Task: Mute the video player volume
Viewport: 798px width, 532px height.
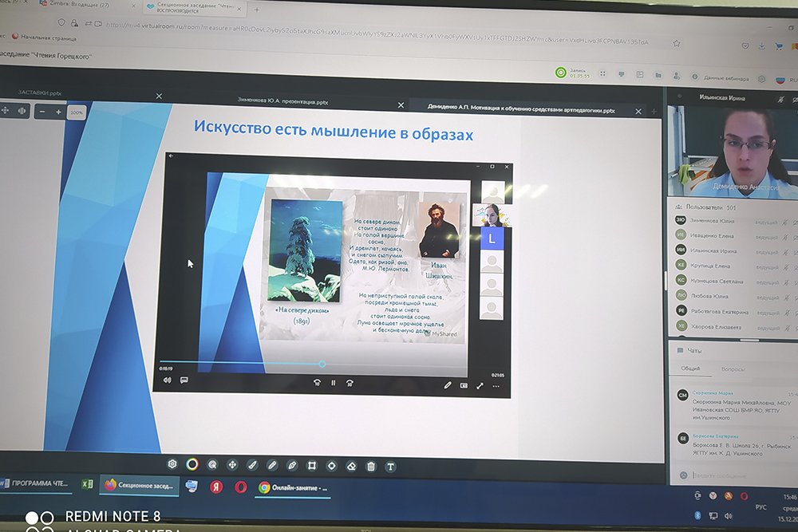Action: [x=168, y=380]
